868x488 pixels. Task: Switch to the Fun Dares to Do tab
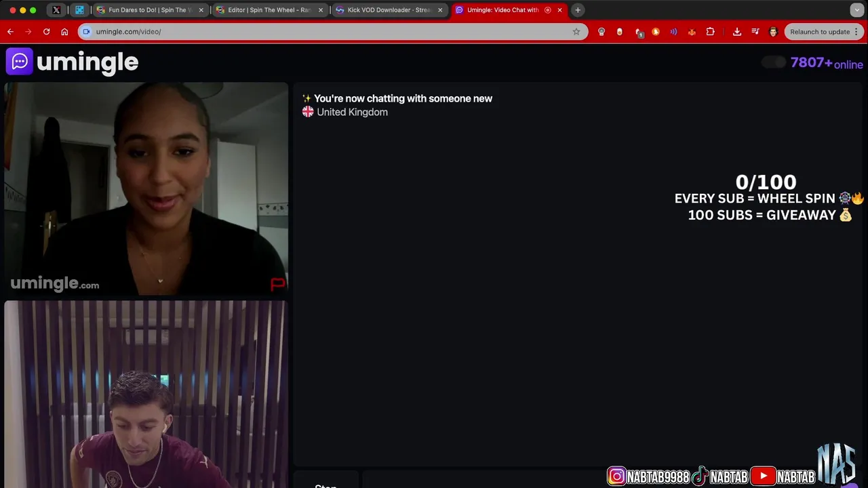point(149,10)
